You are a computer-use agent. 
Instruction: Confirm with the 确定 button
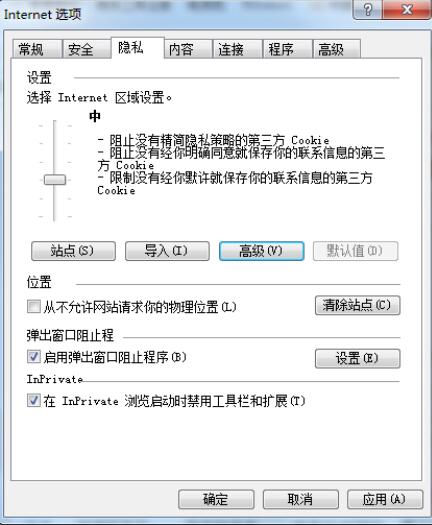(216, 499)
